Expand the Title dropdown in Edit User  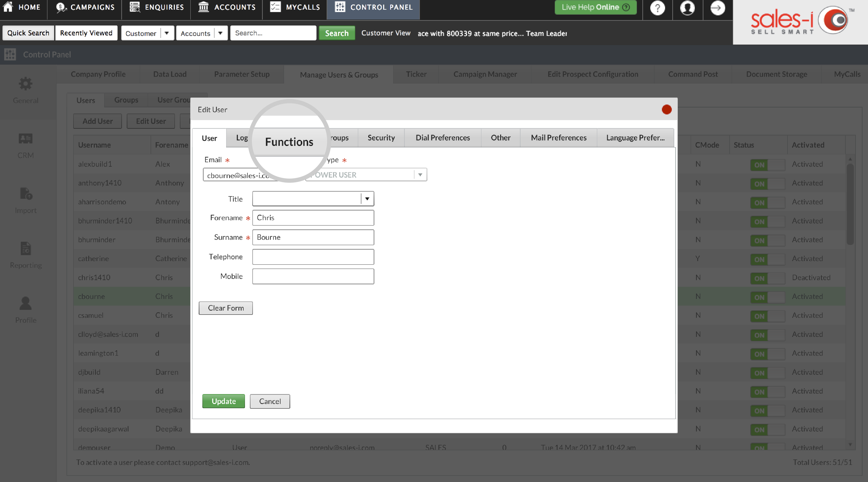coord(367,198)
